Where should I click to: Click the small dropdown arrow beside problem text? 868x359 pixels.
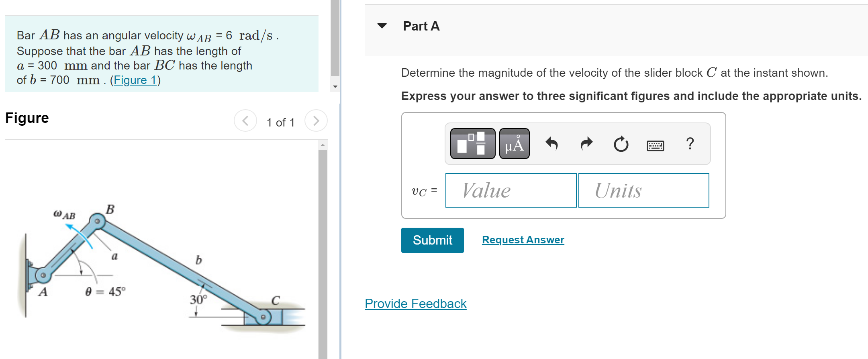[335, 86]
